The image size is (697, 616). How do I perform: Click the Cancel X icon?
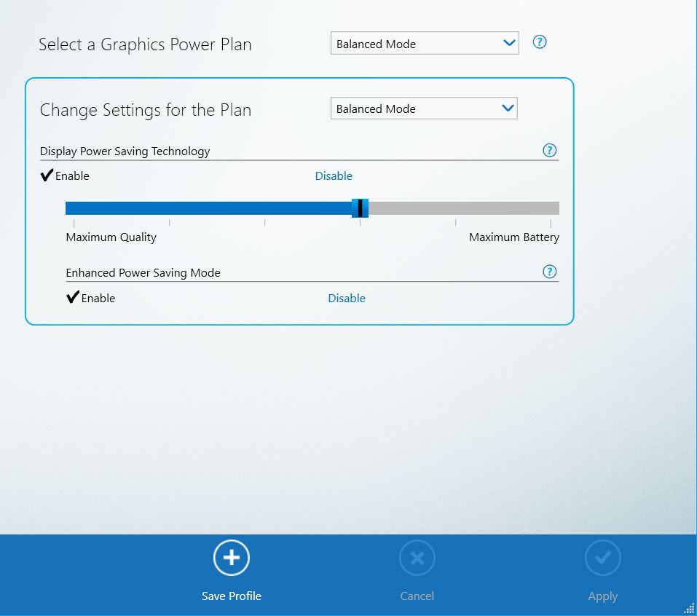(x=417, y=558)
